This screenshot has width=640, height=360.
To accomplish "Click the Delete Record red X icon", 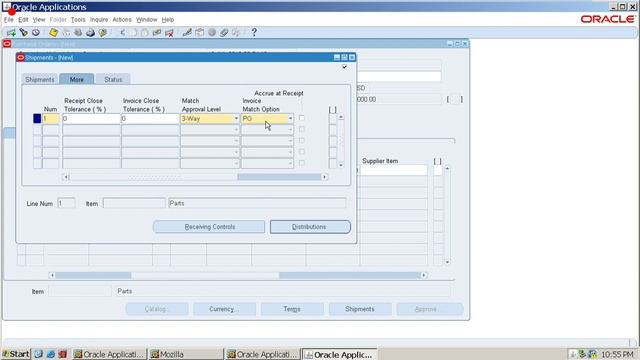I will 169,33.
